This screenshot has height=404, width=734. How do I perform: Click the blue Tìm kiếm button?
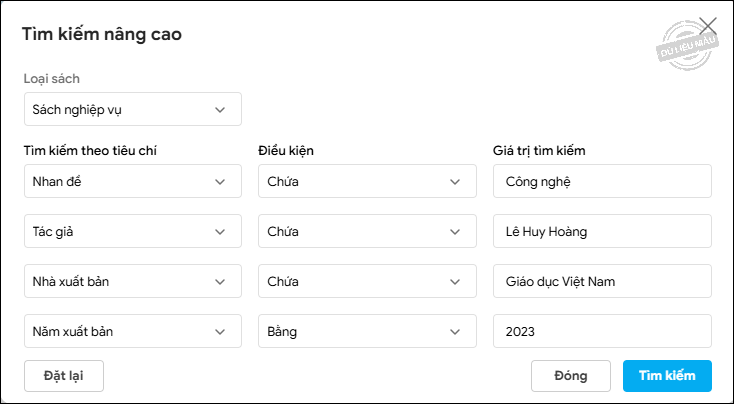point(667,376)
